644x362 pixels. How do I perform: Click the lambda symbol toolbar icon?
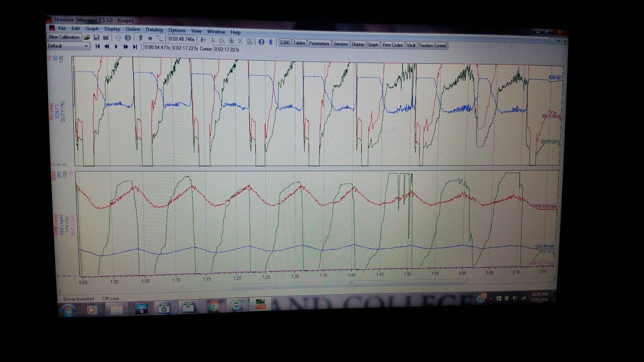(213, 41)
